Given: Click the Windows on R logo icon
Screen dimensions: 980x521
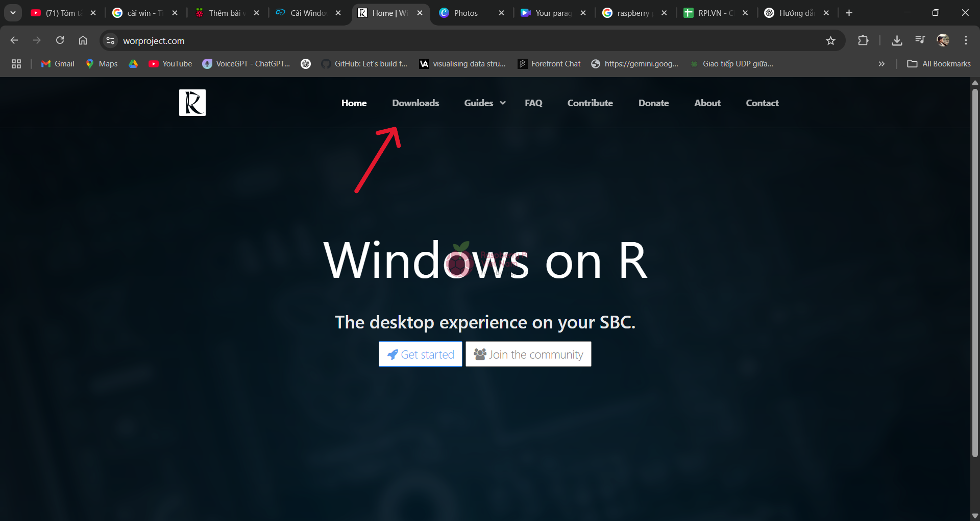Looking at the screenshot, I should (x=192, y=103).
